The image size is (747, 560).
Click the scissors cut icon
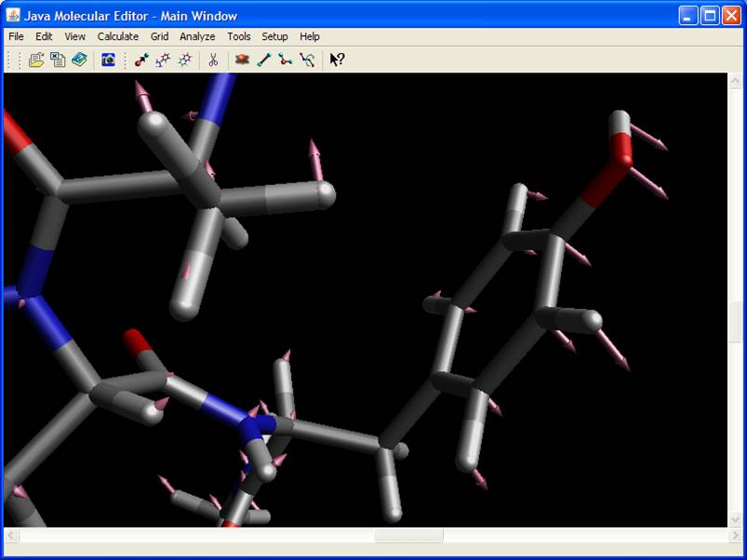coord(213,60)
